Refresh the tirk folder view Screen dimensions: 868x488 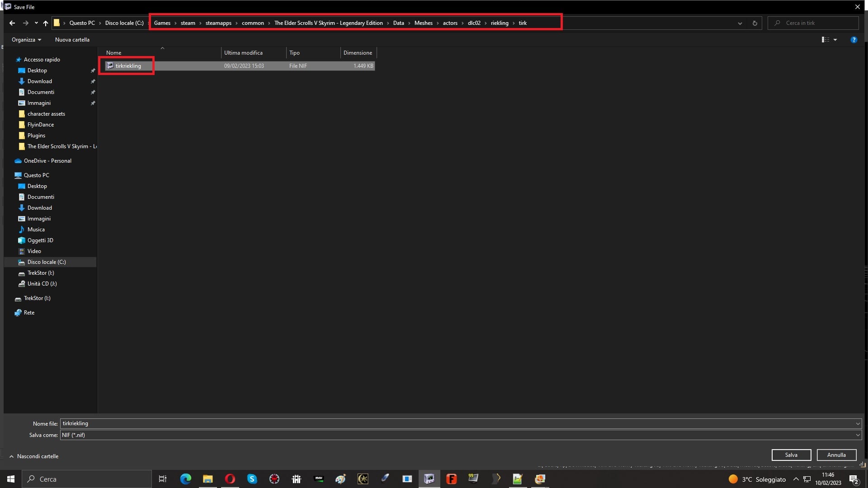pos(755,23)
